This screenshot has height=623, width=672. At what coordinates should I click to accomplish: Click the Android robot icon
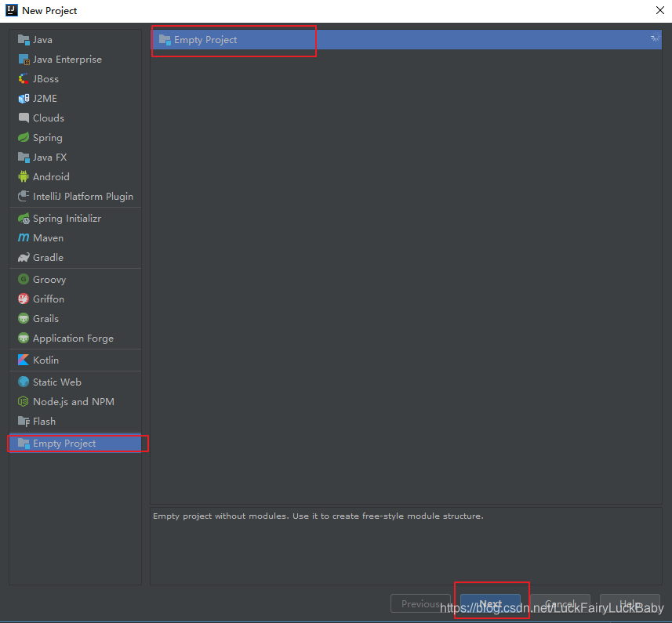point(24,176)
